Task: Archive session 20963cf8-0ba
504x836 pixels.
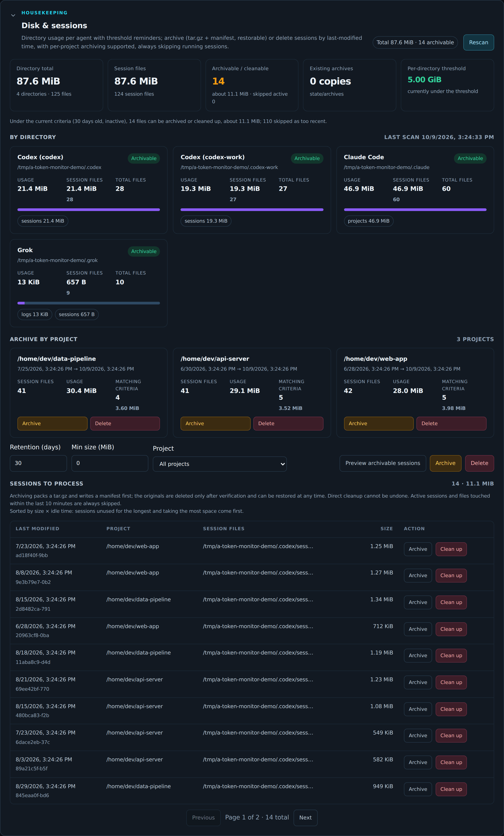Action: 418,629
